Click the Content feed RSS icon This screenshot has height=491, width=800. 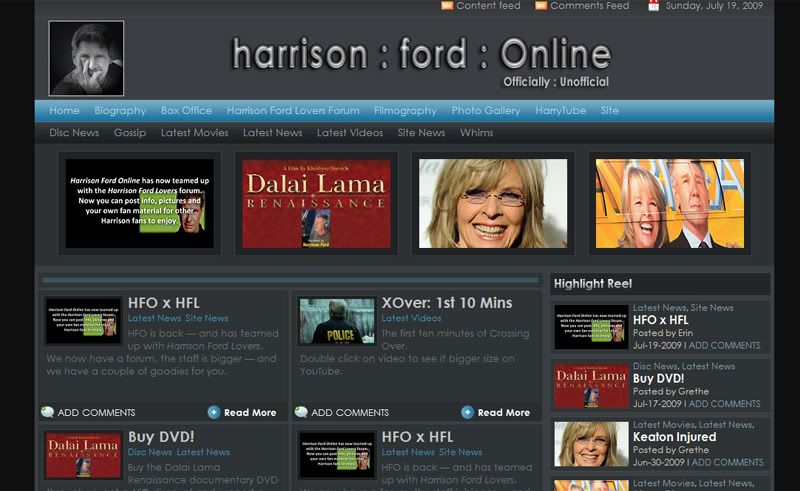point(447,6)
